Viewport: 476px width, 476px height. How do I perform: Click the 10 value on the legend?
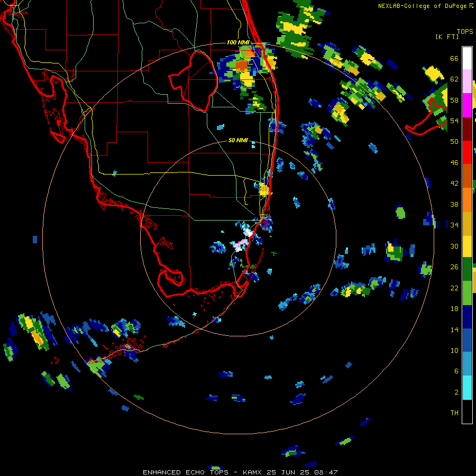pyautogui.click(x=454, y=350)
